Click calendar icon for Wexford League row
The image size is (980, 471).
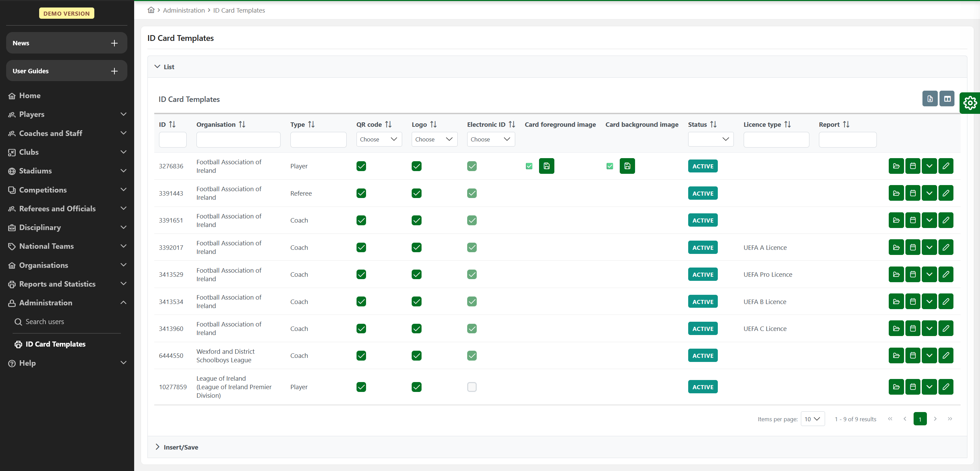[913, 355]
